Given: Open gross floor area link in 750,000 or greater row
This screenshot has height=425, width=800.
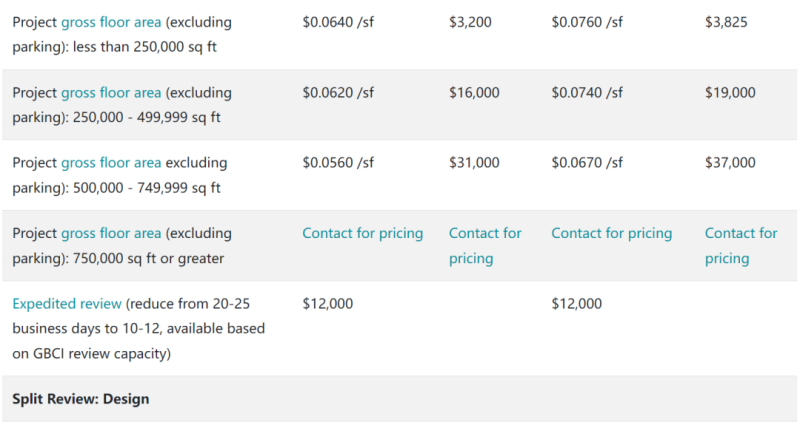Looking at the screenshot, I should (111, 233).
